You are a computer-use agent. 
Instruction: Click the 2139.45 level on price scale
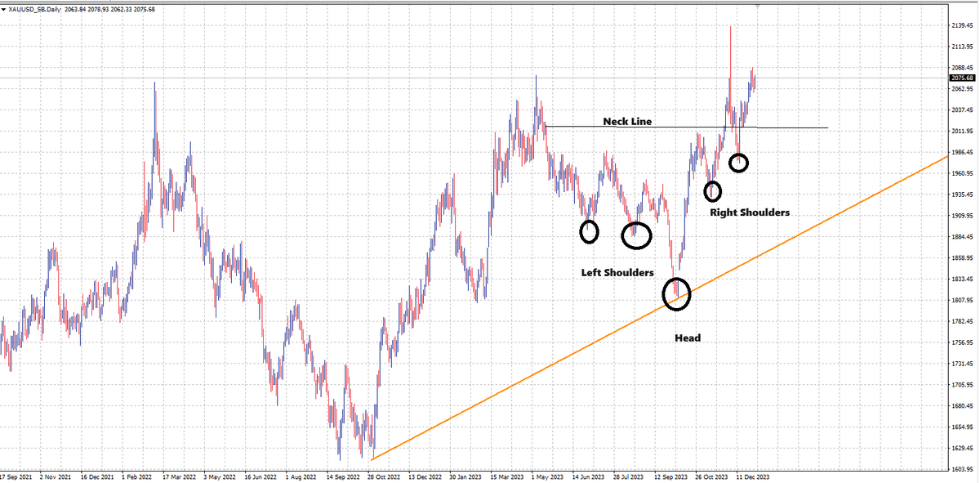[964, 25]
